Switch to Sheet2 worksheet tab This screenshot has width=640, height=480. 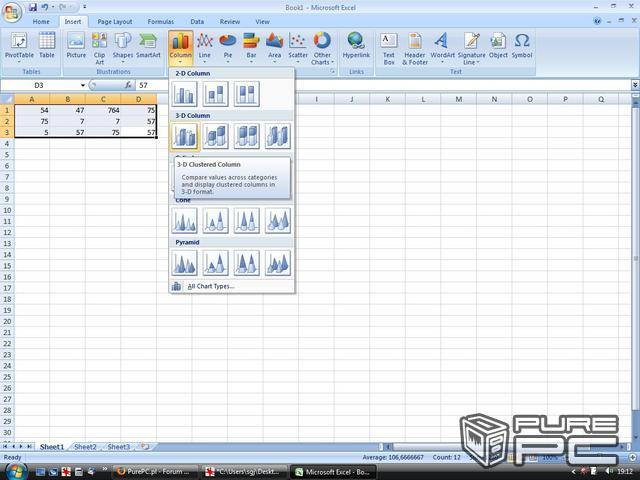coord(85,447)
